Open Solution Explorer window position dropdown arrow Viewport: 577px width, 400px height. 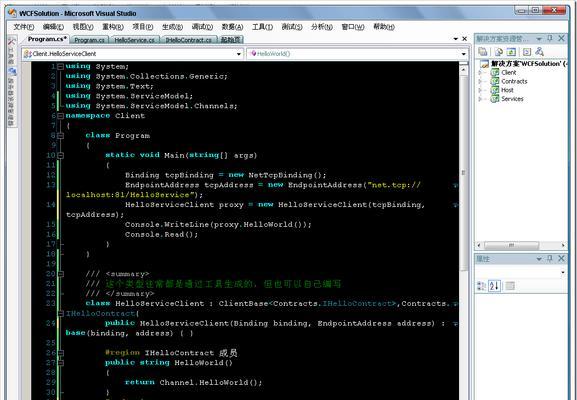coord(539,39)
